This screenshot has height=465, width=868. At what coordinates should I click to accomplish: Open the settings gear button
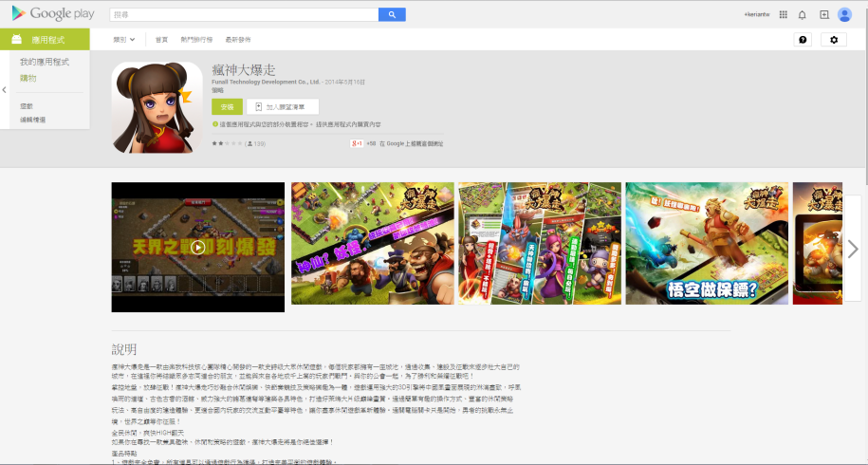point(834,40)
